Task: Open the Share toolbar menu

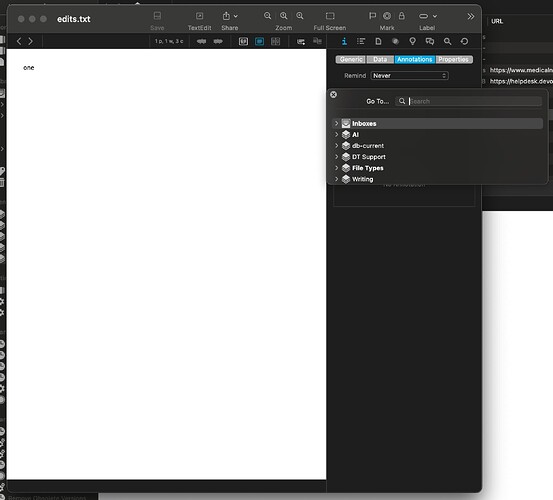Action: coord(230,16)
